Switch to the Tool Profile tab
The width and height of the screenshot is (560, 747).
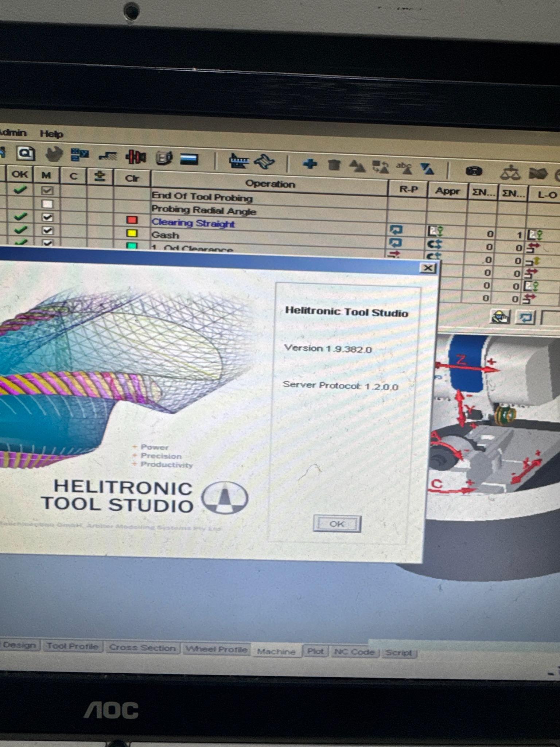point(73,646)
